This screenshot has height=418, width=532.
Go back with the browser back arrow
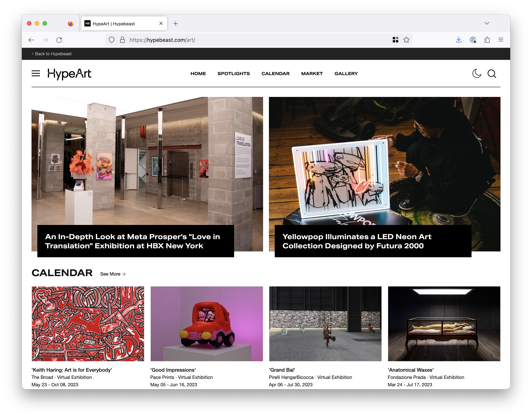click(x=31, y=40)
